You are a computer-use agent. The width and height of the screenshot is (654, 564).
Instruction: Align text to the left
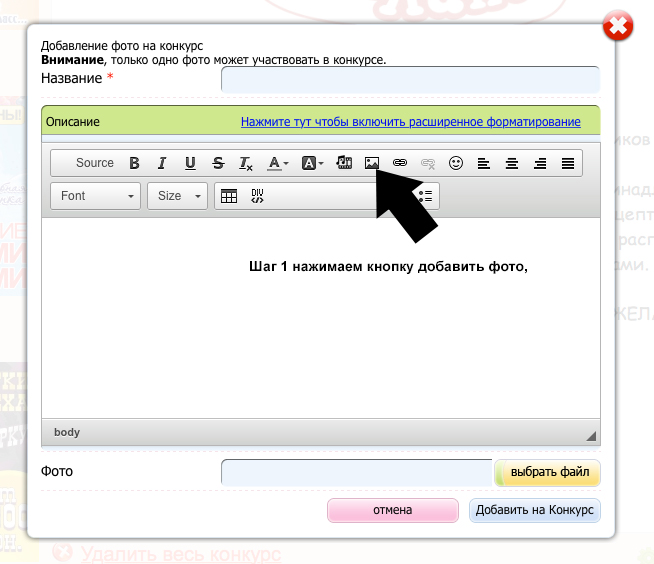[x=484, y=163]
